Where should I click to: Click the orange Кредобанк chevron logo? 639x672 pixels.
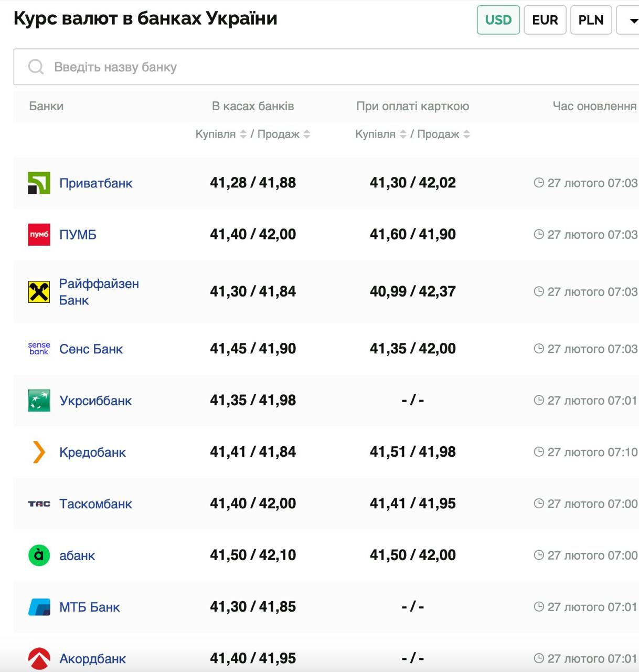click(39, 452)
